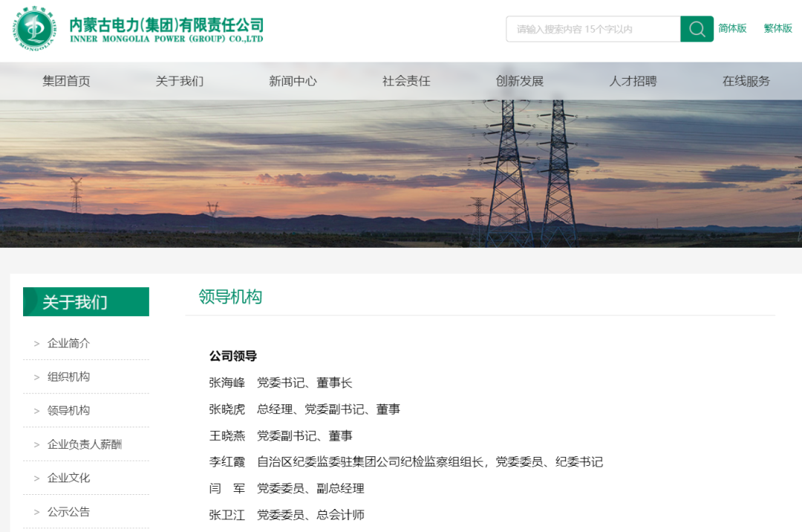Screen dimensions: 802x532
Task: Click the name 王晓燕
Action: click(x=227, y=436)
